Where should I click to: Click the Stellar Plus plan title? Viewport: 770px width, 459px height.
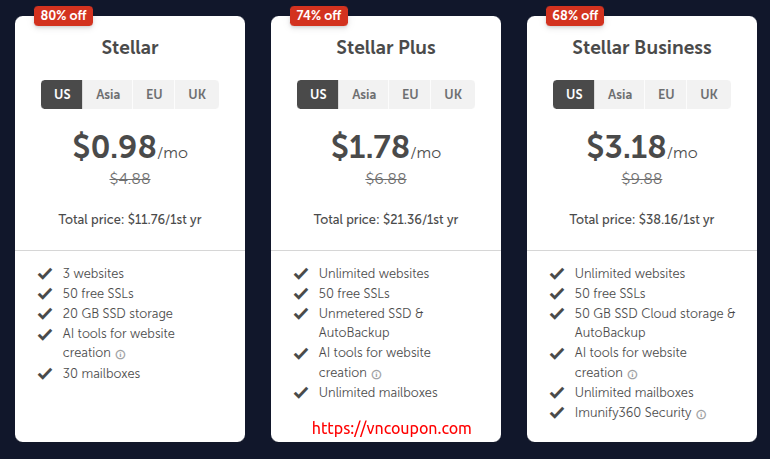click(x=386, y=47)
